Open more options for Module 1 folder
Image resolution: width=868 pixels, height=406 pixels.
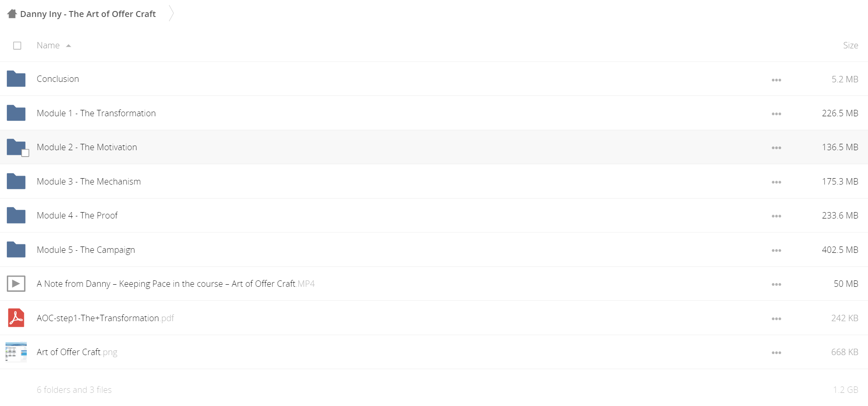776,114
